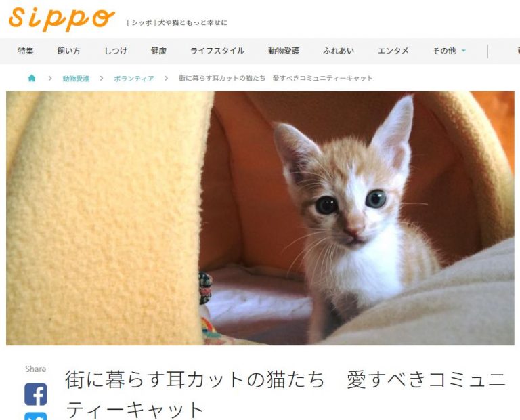Image resolution: width=520 pixels, height=420 pixels.
Task: Expand the その他 dropdown arrow
Action: click(464, 51)
